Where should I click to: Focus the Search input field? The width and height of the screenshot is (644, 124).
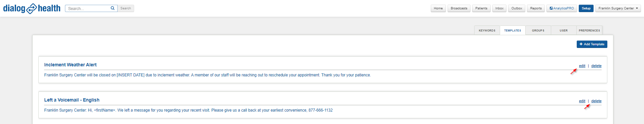[88, 8]
